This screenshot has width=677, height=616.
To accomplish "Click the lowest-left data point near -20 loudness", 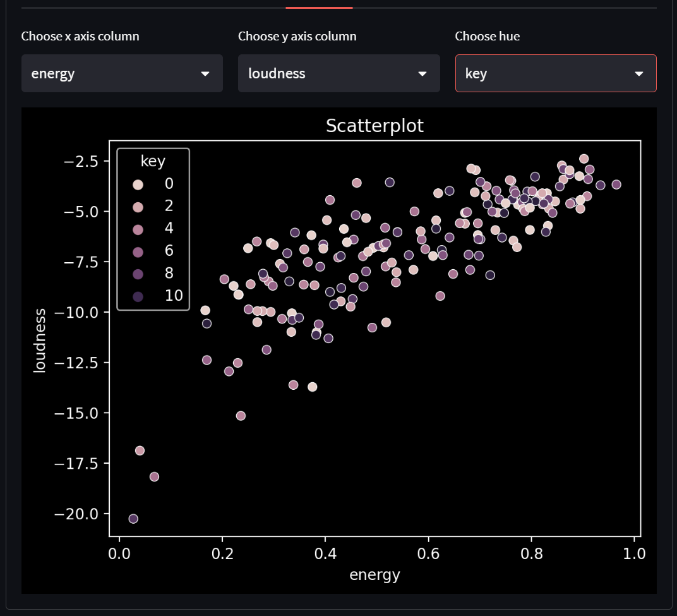I will pos(133,518).
